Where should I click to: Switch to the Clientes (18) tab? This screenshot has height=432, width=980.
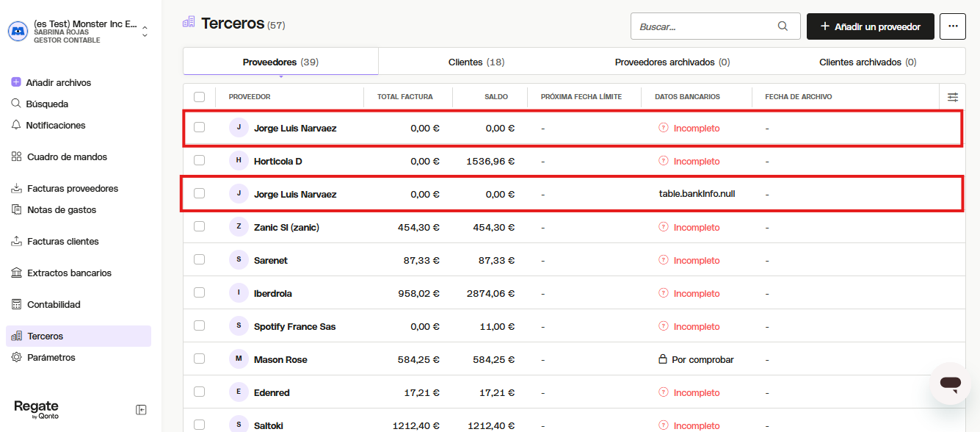[476, 62]
